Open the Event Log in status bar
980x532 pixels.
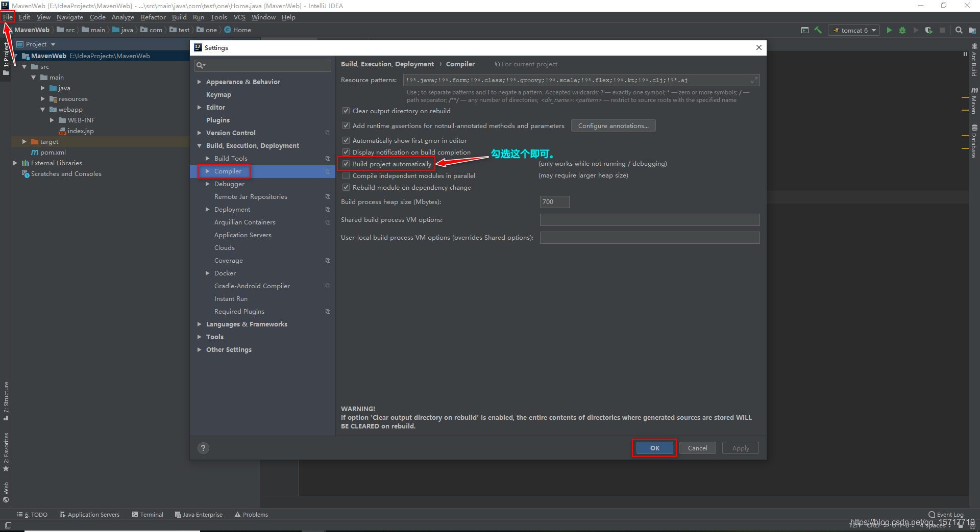coord(946,515)
